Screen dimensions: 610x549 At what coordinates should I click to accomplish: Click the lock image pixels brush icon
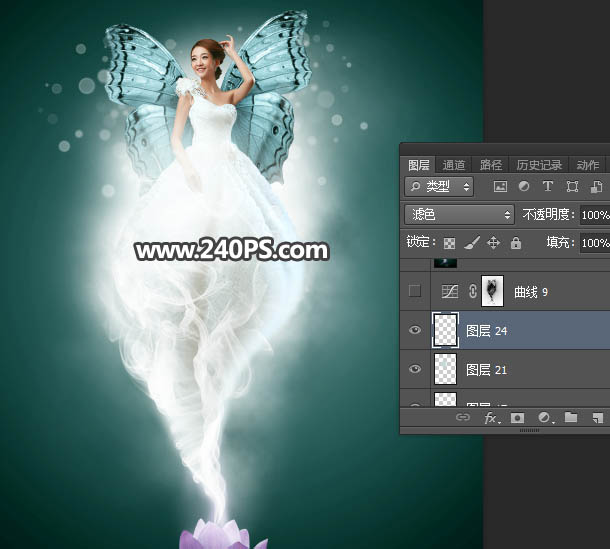click(472, 243)
